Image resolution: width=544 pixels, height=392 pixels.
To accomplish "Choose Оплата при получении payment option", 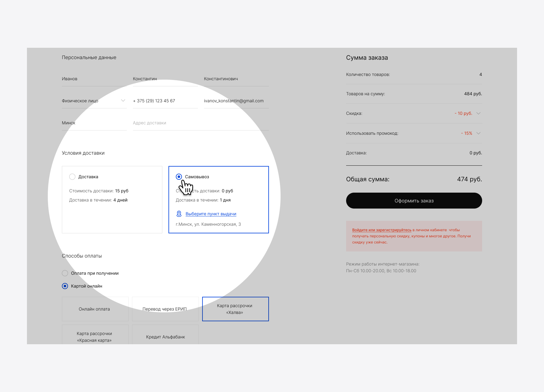I will 65,273.
